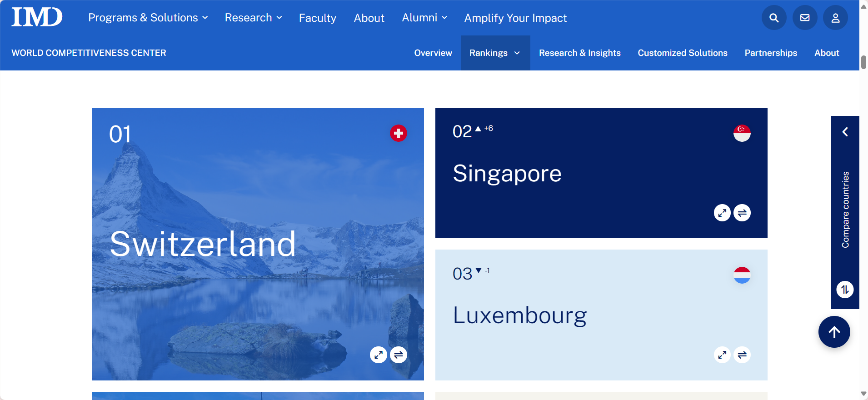Click Singapore flag icon
Viewport: 868px width, 400px height.
click(x=742, y=133)
